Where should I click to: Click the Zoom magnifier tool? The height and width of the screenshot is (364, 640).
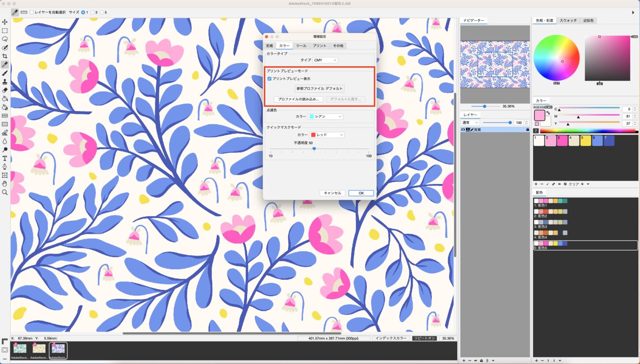(5, 192)
